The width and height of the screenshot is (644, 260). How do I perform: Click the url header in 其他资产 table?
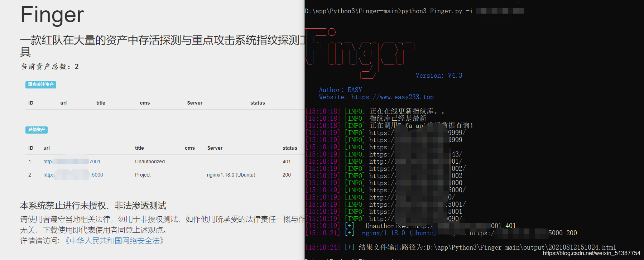tap(47, 148)
